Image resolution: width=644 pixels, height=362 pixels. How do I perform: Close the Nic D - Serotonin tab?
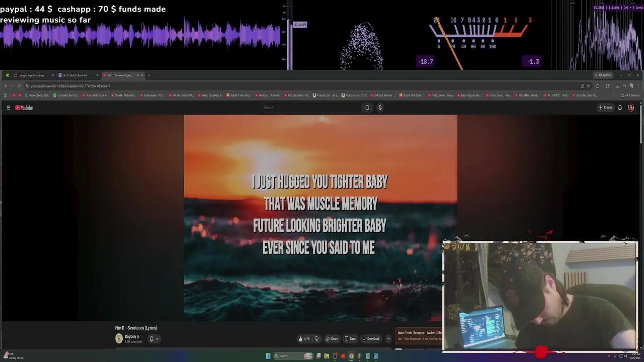[142, 75]
